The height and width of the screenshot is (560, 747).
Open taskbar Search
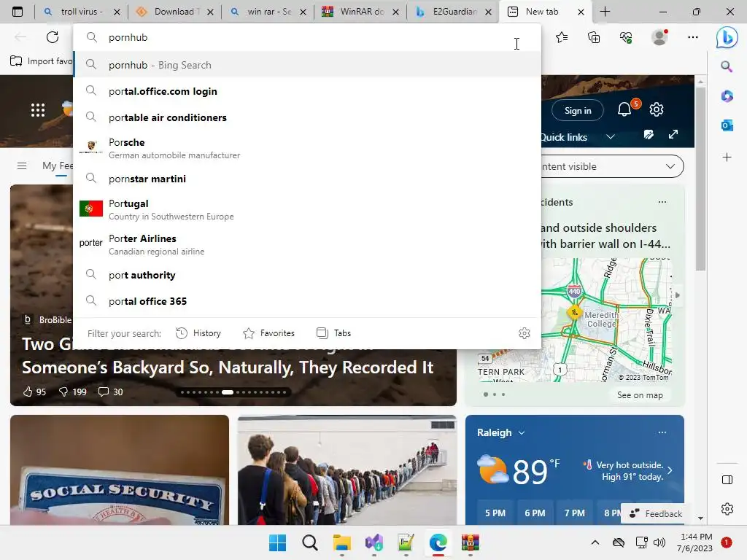pyautogui.click(x=309, y=542)
